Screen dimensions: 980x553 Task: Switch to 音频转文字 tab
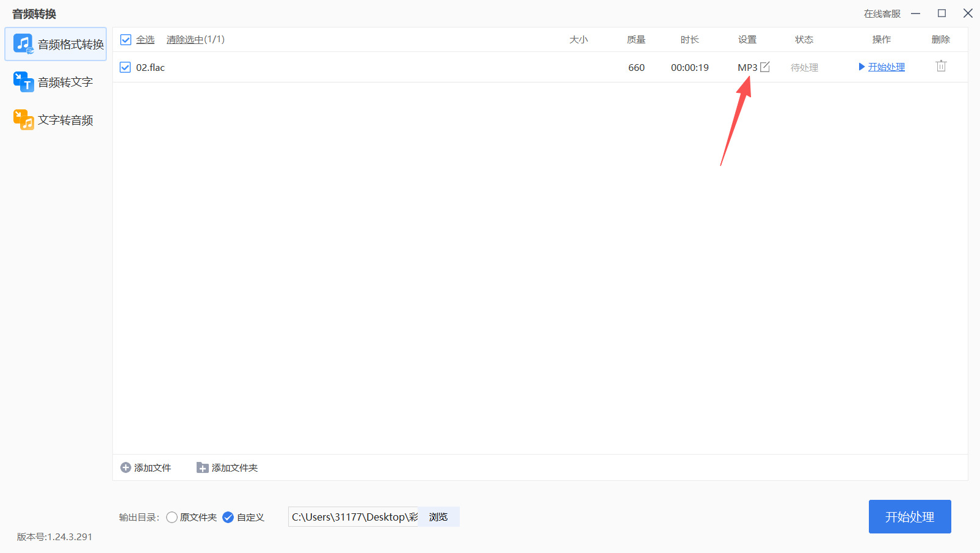(x=56, y=82)
